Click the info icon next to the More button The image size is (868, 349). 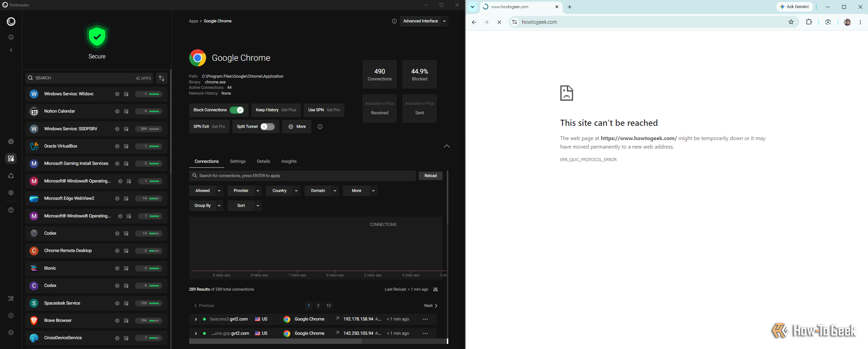click(x=320, y=127)
